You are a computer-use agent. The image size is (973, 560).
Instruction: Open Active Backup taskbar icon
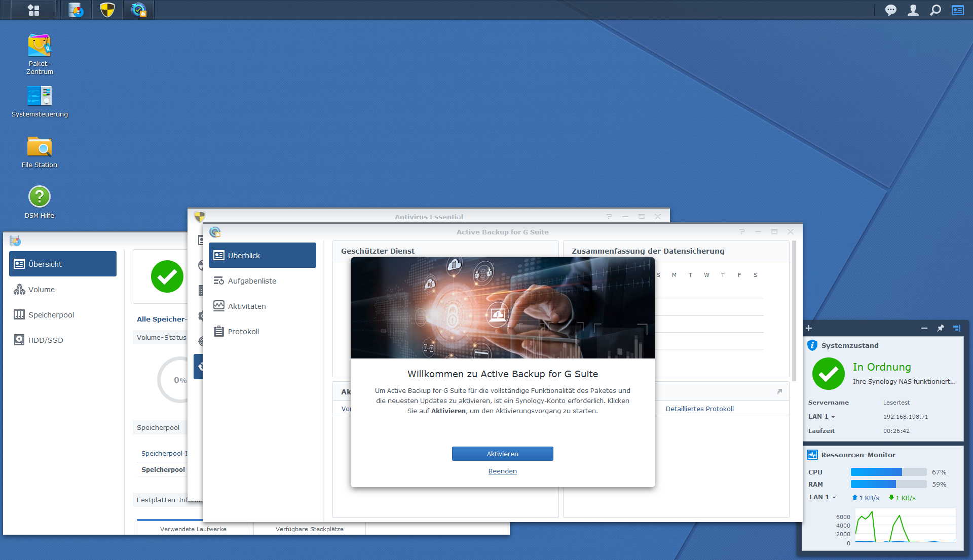click(x=138, y=10)
